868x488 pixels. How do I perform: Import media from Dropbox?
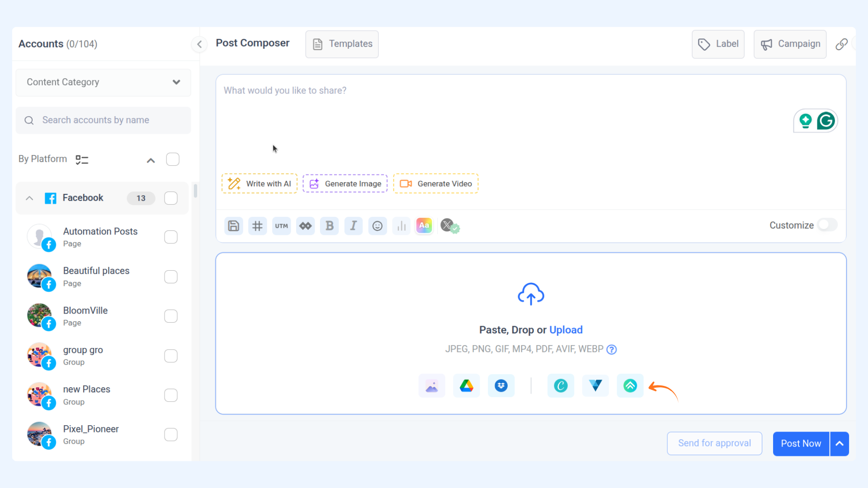(x=501, y=386)
